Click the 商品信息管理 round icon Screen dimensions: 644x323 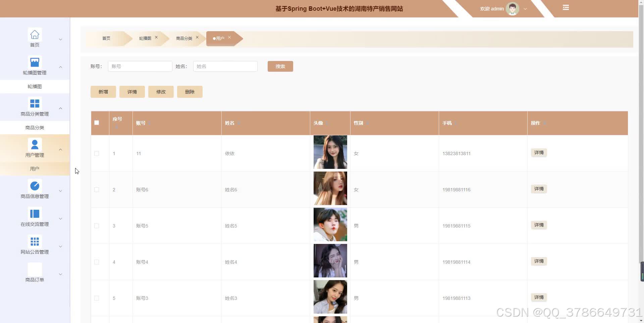pos(35,186)
